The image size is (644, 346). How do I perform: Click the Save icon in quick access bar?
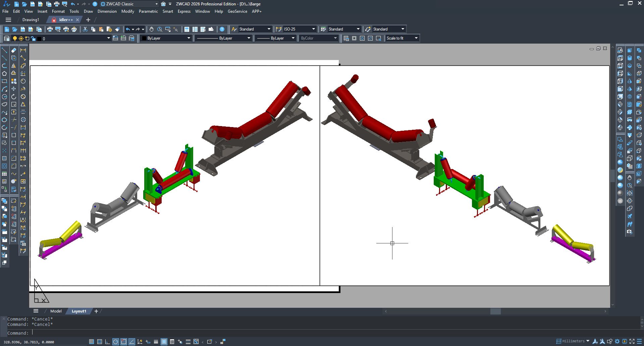point(33,4)
